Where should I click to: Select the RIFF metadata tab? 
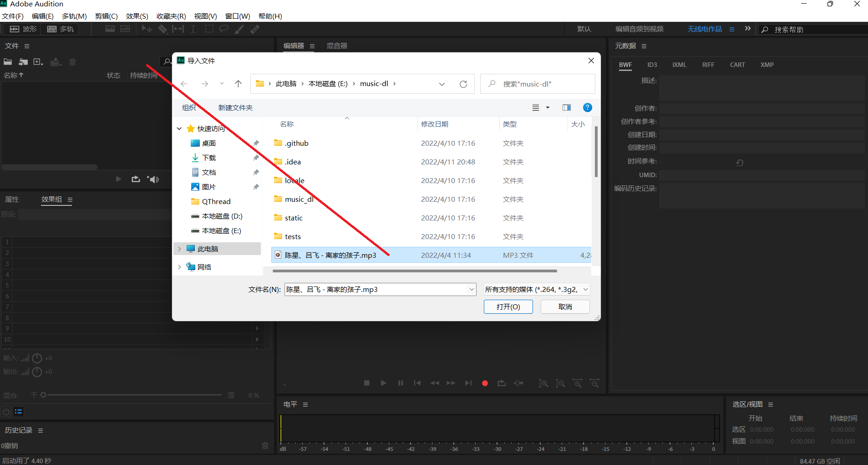pyautogui.click(x=708, y=65)
